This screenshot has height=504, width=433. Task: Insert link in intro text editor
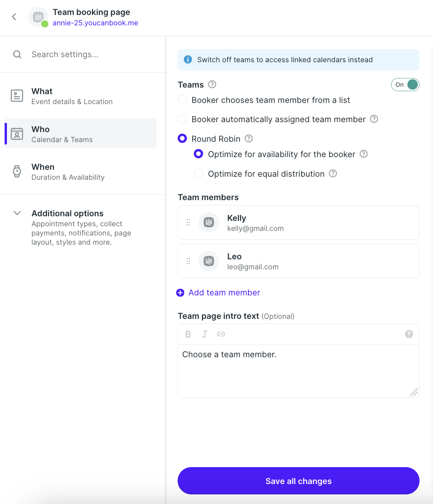point(221,334)
